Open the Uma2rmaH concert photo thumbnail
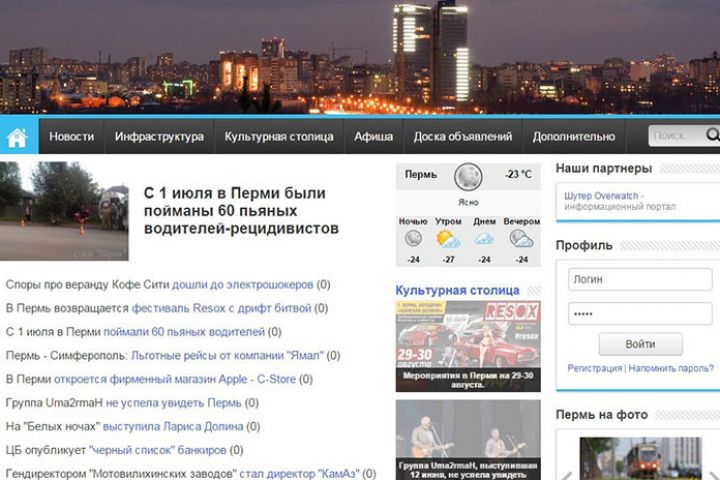 click(468, 429)
